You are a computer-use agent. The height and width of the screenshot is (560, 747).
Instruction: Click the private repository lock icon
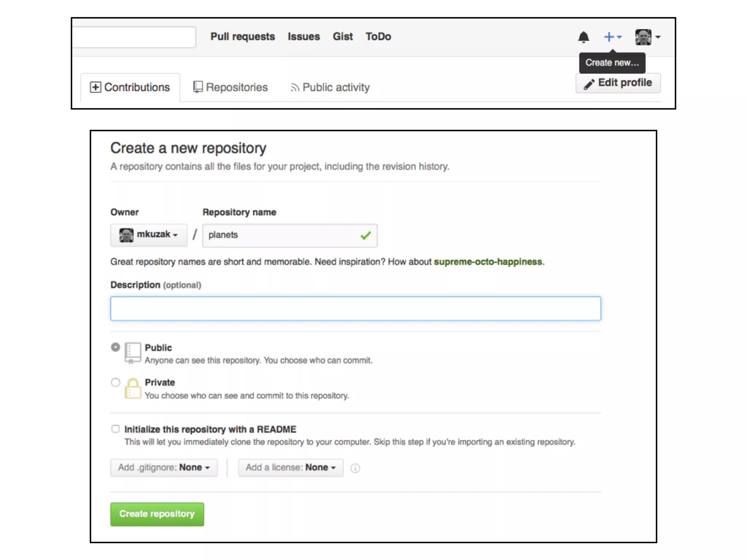132,388
